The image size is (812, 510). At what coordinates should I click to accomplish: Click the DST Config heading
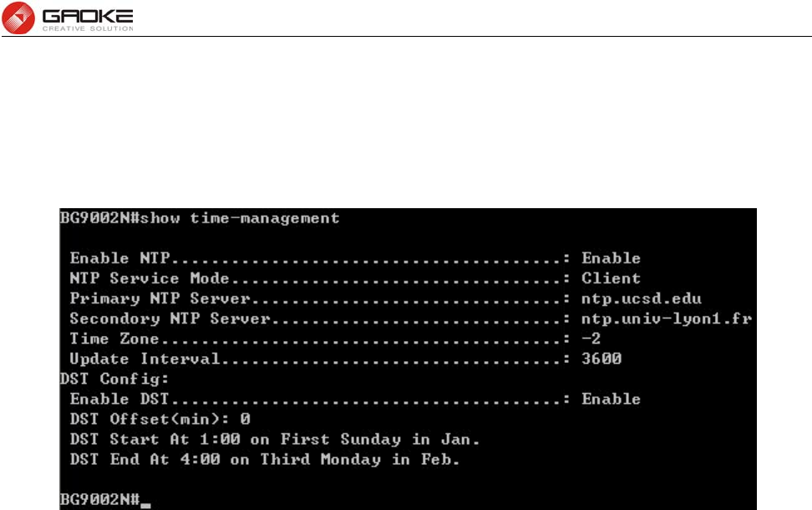click(x=114, y=380)
